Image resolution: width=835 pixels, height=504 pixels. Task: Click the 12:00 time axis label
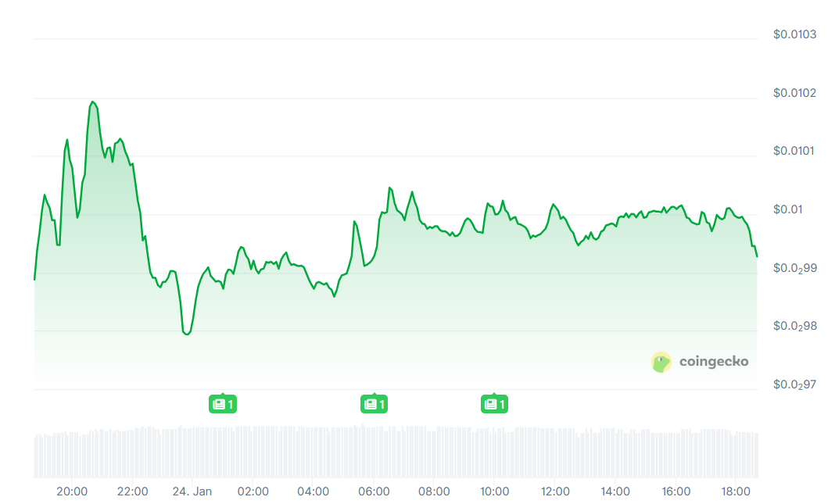click(555, 491)
